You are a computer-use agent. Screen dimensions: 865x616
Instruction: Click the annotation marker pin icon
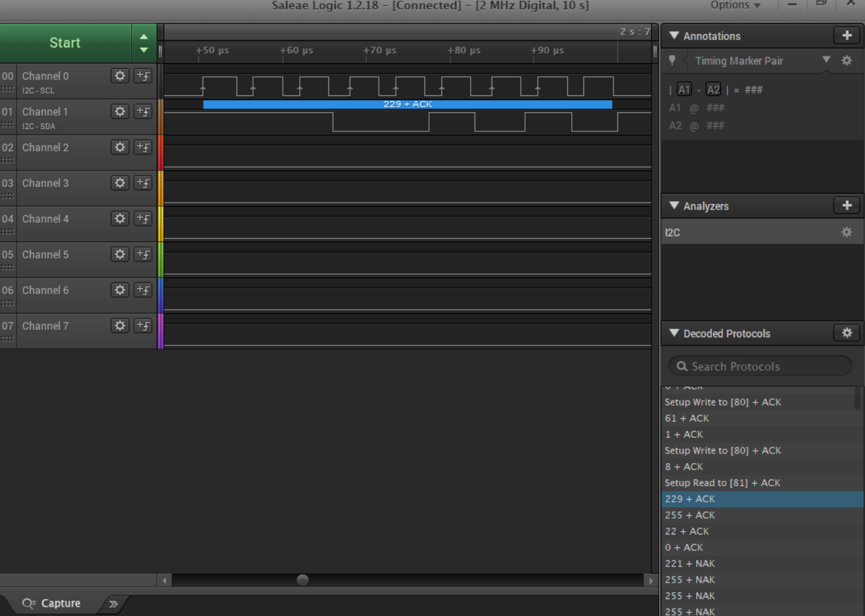(x=673, y=61)
